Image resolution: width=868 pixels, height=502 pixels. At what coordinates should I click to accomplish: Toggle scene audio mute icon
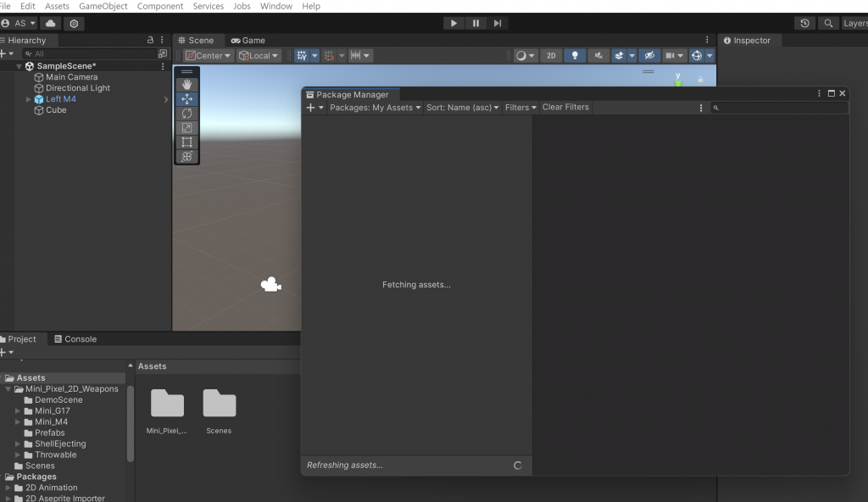click(598, 55)
